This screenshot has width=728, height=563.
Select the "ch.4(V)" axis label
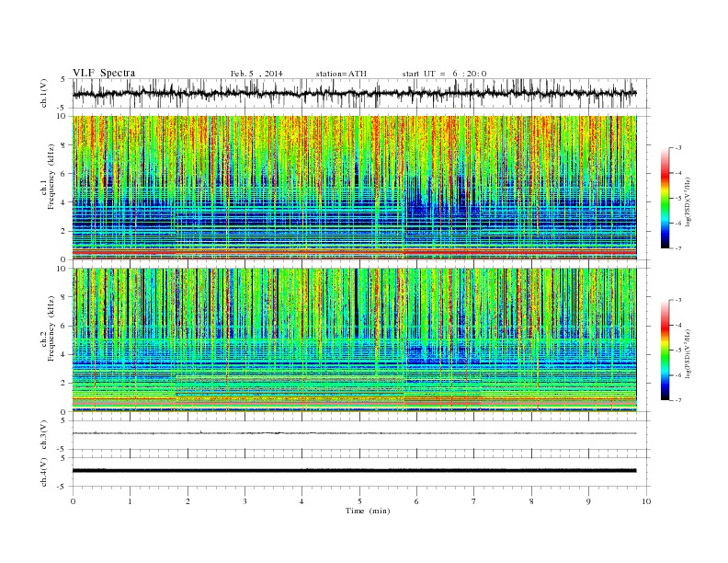tap(44, 472)
